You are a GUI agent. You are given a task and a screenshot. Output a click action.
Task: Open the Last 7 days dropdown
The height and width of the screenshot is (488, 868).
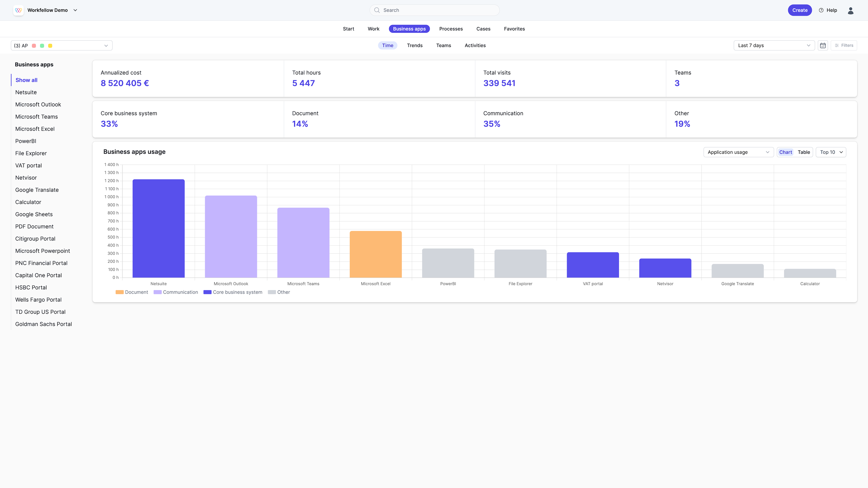(x=774, y=45)
